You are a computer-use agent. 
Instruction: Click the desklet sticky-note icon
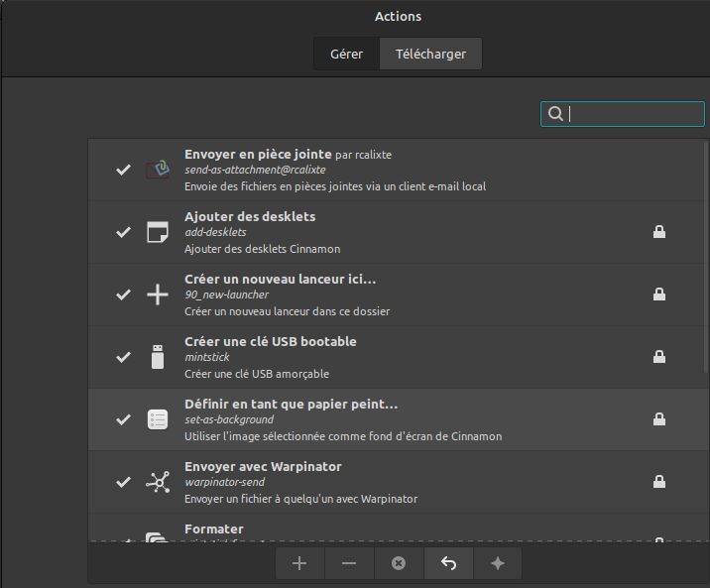coord(158,232)
